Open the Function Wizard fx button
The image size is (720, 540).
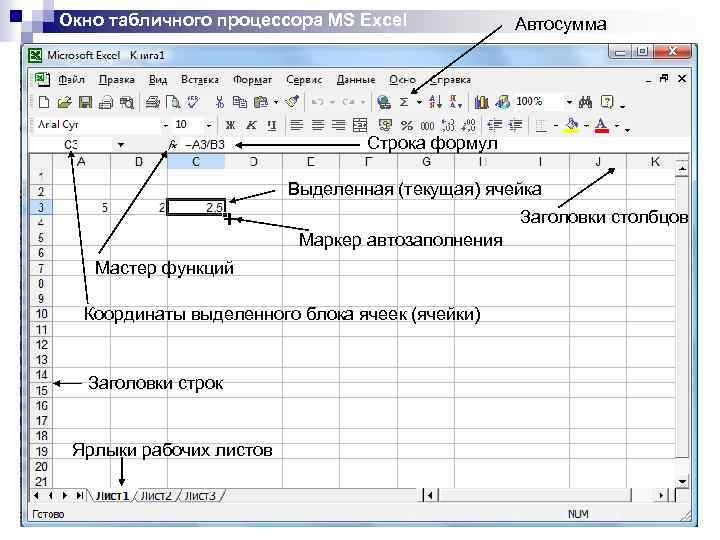click(173, 145)
